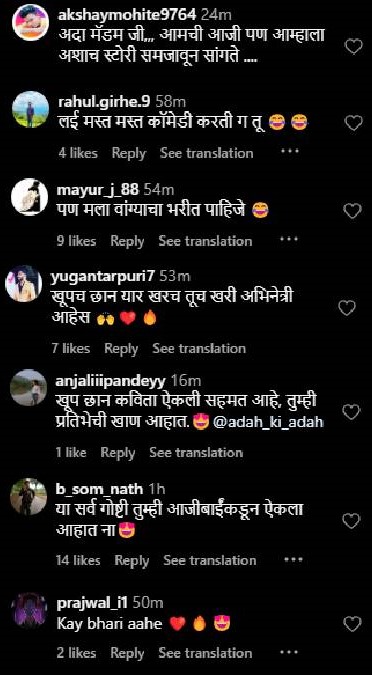Like anjaliiipandeyy's comment heart icon
The width and height of the screenshot is (372, 675).
click(x=351, y=412)
